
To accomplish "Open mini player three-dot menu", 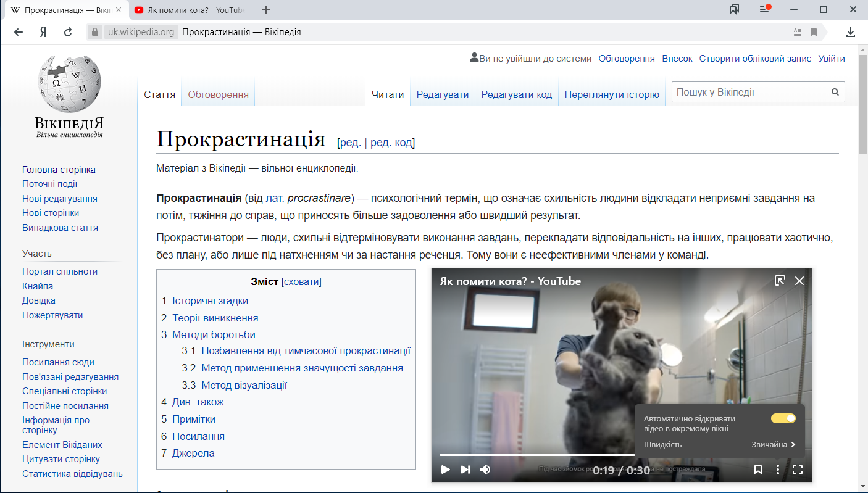I will tap(778, 470).
